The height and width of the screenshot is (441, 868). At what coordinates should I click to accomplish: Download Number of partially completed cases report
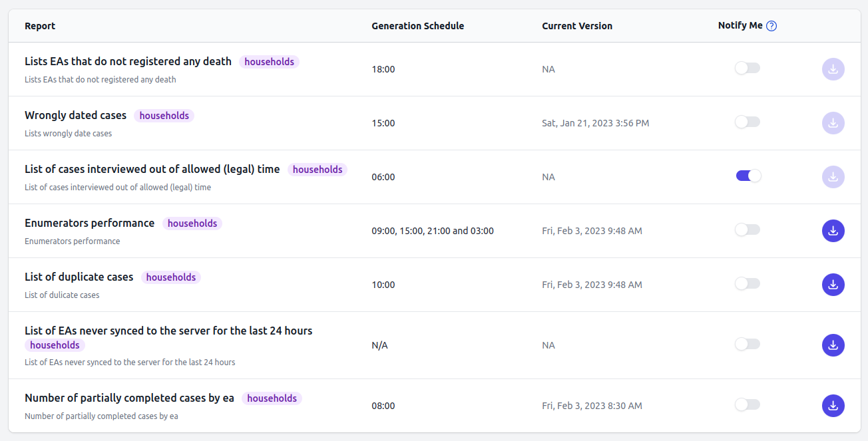833,406
